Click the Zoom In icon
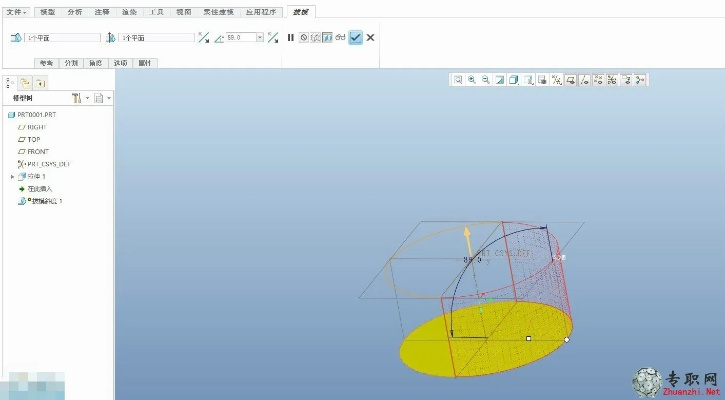Viewport: 725px width, 400px height. pos(472,80)
